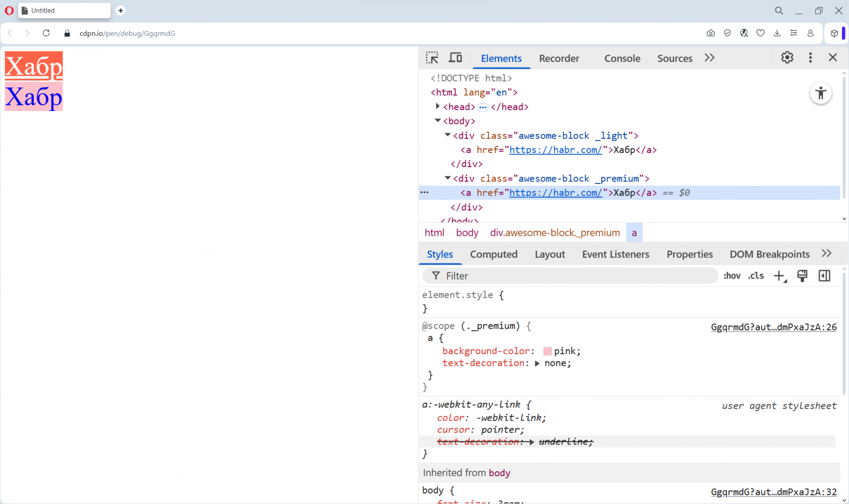Collapse the awesome-block _premium div

coord(447,178)
